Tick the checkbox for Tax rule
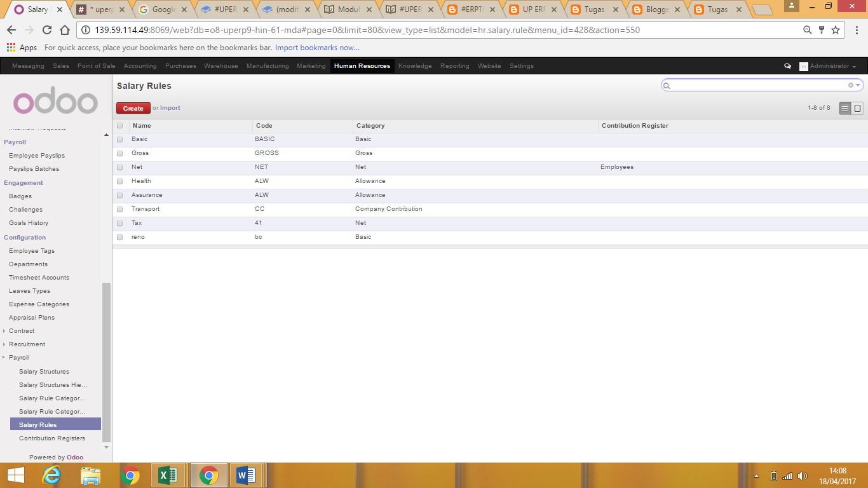 pyautogui.click(x=119, y=224)
